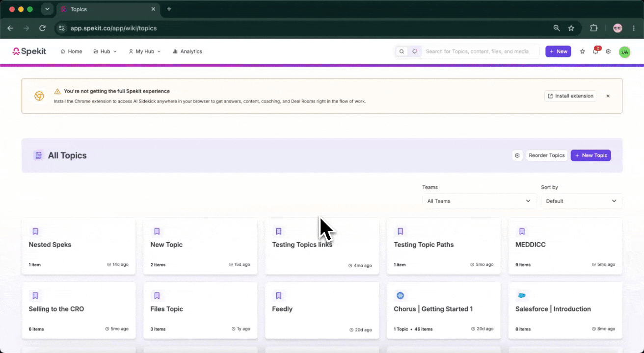Close the Topics browser tab
Viewport: 644px width, 353px height.
153,9
